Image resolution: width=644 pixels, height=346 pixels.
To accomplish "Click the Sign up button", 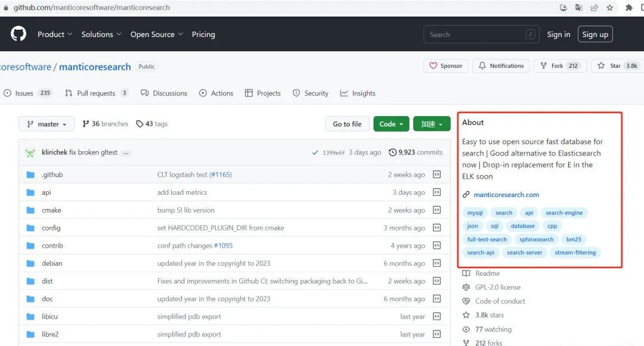I will click(595, 35).
